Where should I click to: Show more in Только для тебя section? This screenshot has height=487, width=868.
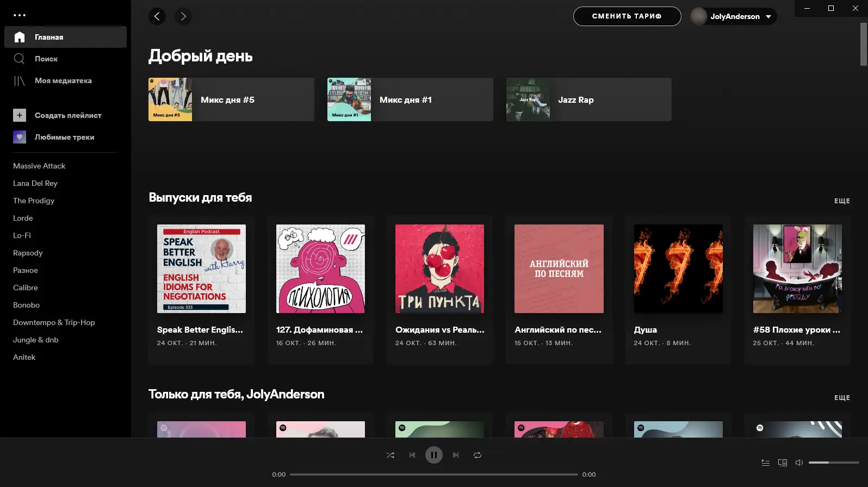(842, 398)
